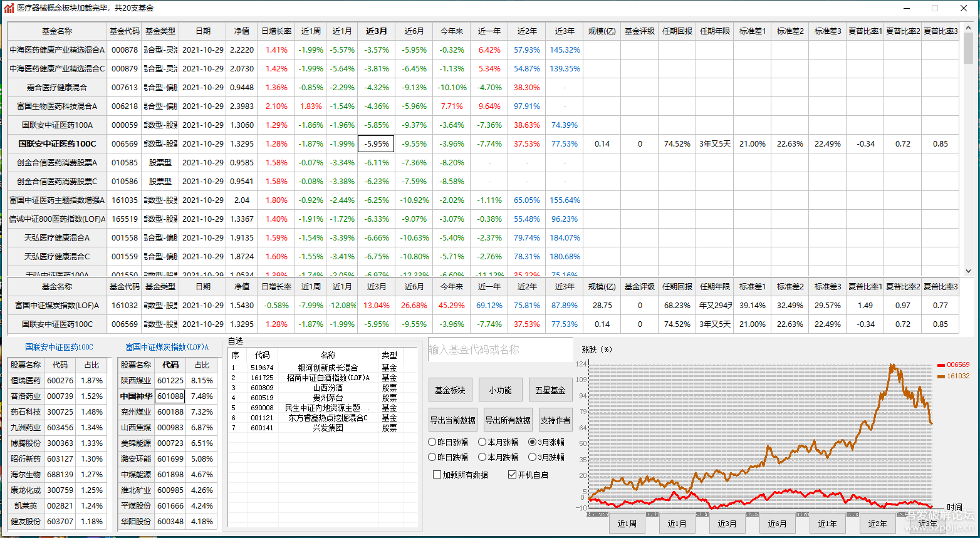Sort lower table by 净值 column header
The width and height of the screenshot is (980, 538).
tap(242, 286)
